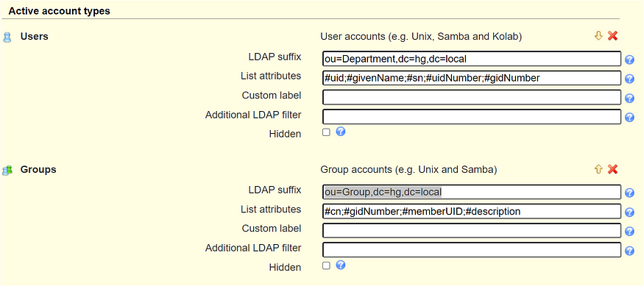
Task: Move Users account type down with arrow icon
Action: click(x=598, y=36)
